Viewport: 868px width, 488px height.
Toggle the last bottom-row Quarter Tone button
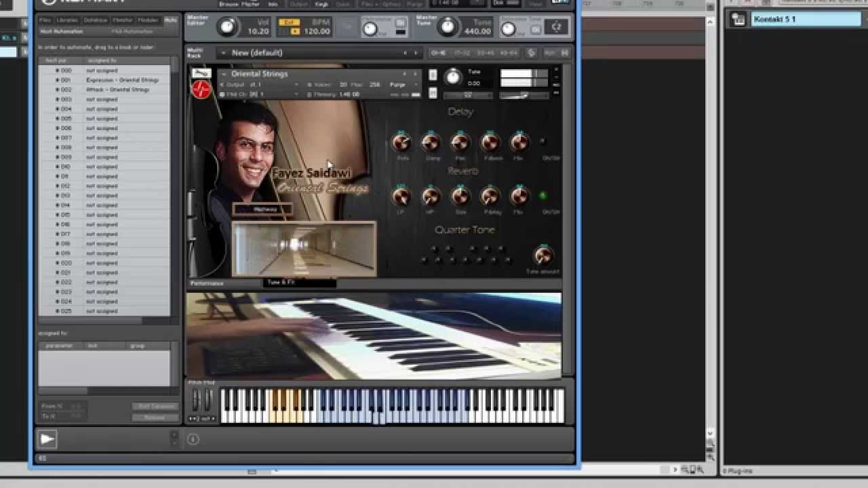click(x=509, y=260)
